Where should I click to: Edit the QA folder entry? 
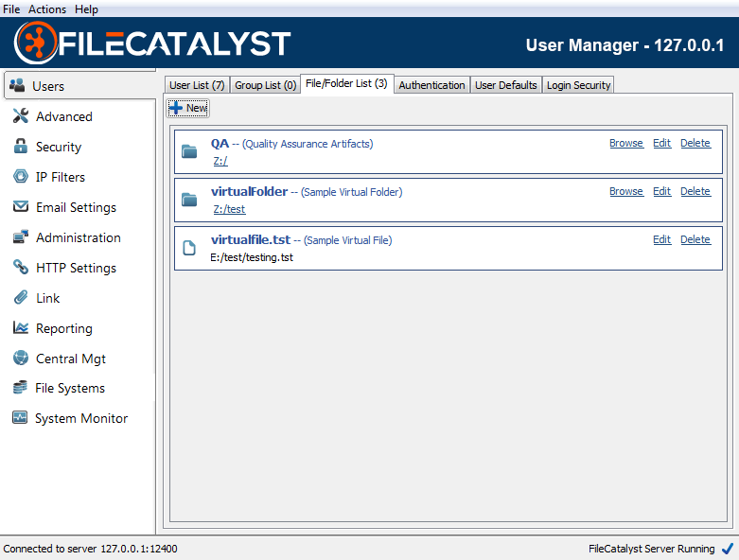661,143
